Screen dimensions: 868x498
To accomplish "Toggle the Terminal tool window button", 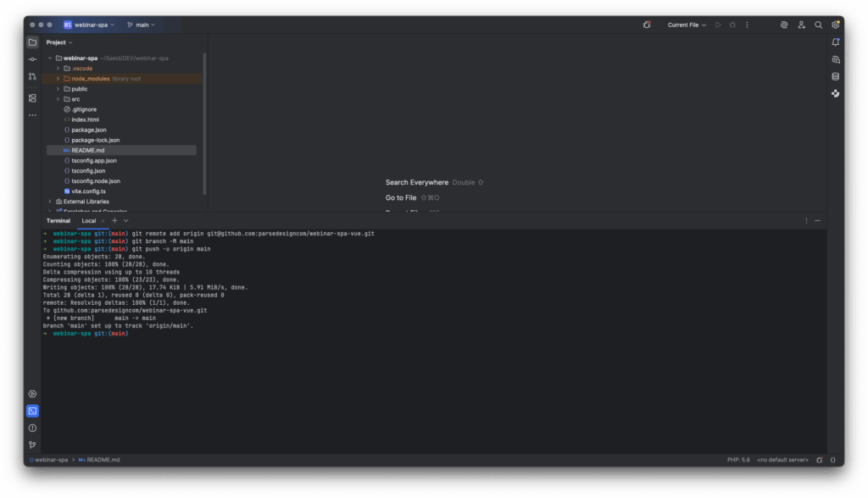I will pos(32,411).
